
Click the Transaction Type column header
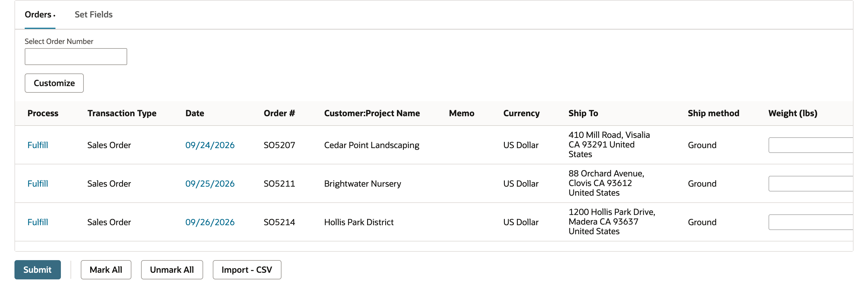click(x=122, y=114)
